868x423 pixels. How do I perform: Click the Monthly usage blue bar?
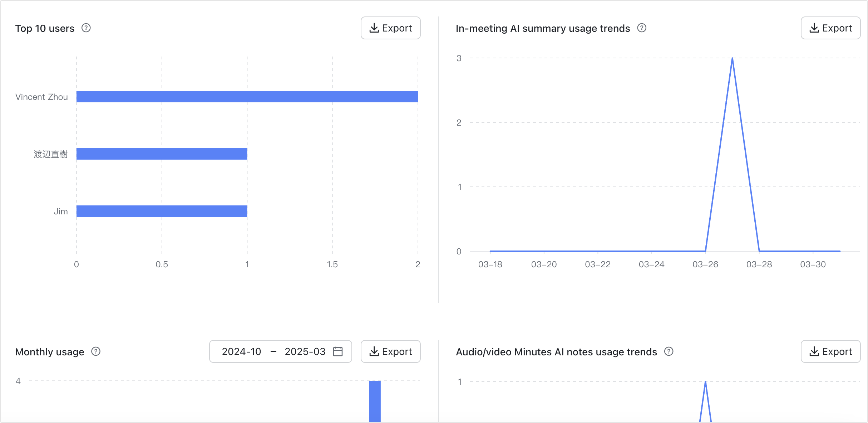[375, 401]
